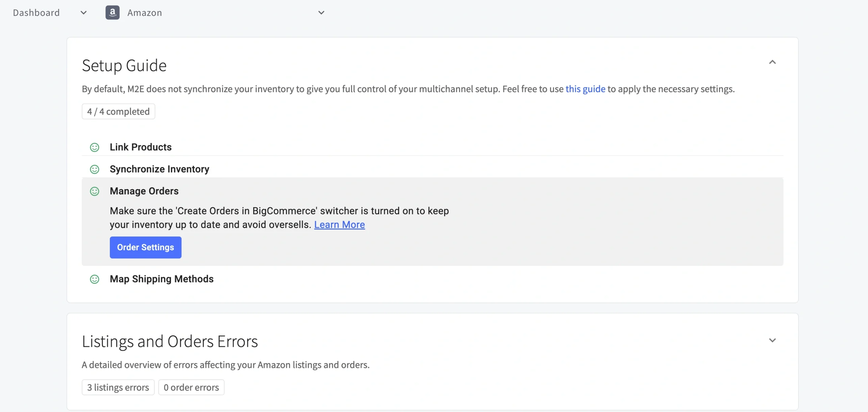This screenshot has height=412, width=868.
Task: Expand the Listings and Orders Errors panel
Action: [772, 340]
